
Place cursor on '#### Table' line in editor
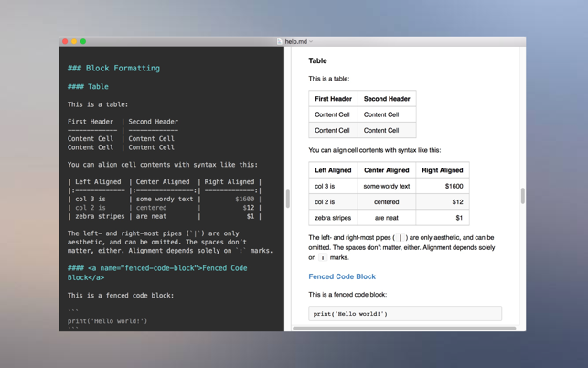(x=88, y=87)
